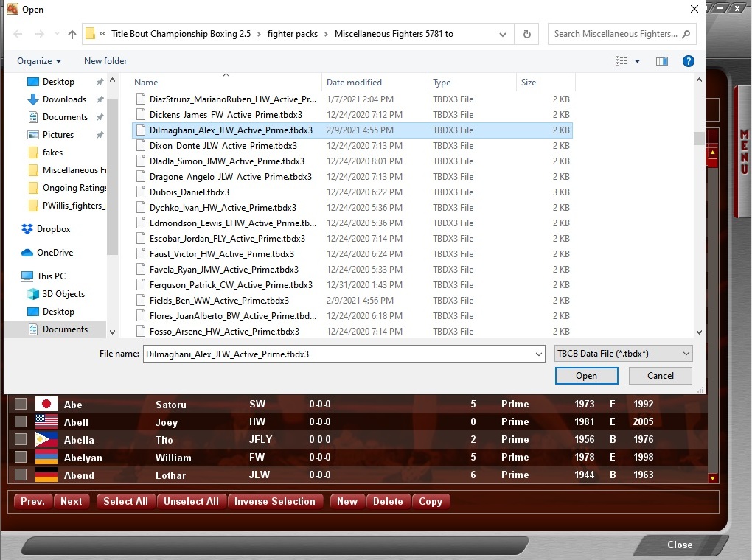Open the TBCB Data File type dropdown
752x560 pixels.
click(x=623, y=354)
